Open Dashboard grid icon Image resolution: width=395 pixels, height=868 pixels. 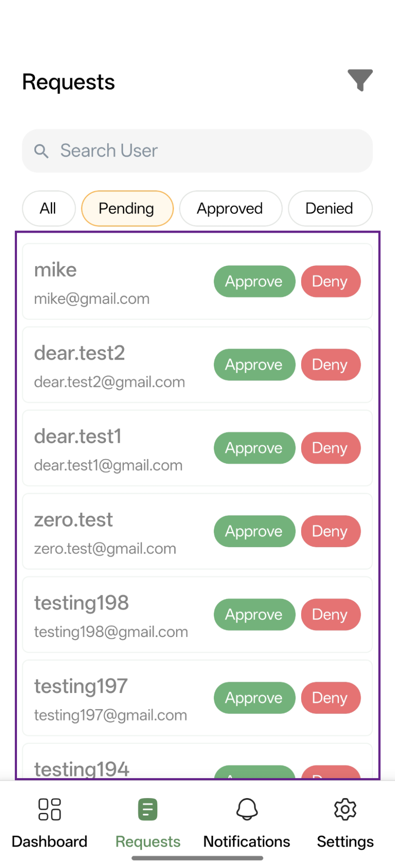50,809
